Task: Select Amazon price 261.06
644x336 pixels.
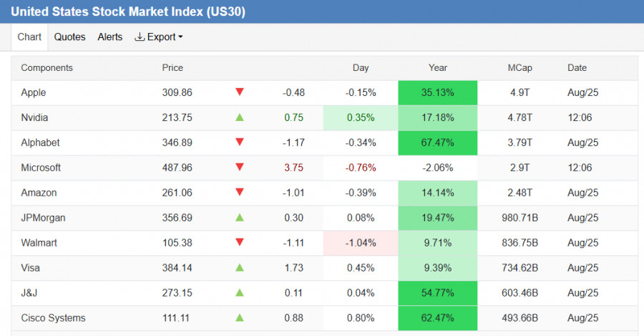Action: [177, 193]
